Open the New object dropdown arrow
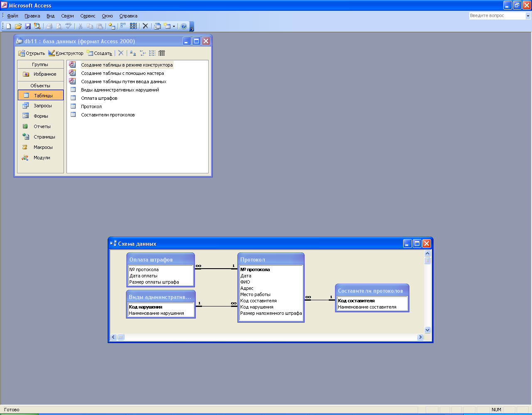The height and width of the screenshot is (415, 532). coord(174,26)
